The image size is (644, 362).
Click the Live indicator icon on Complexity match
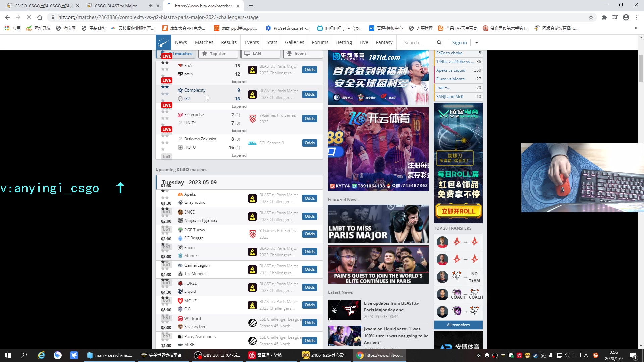(x=167, y=105)
